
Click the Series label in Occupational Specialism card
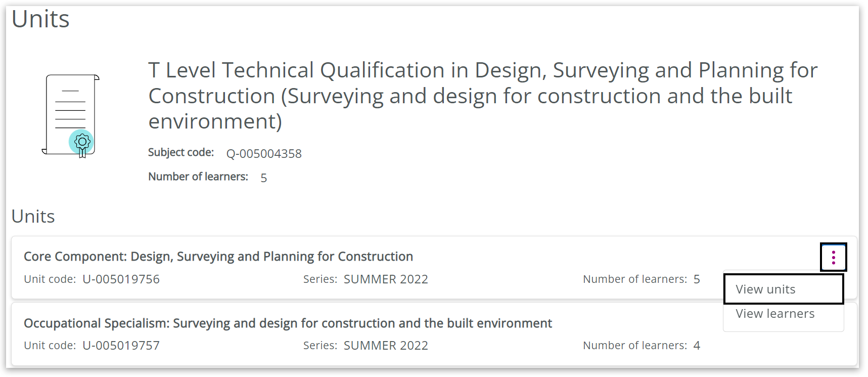pos(320,346)
